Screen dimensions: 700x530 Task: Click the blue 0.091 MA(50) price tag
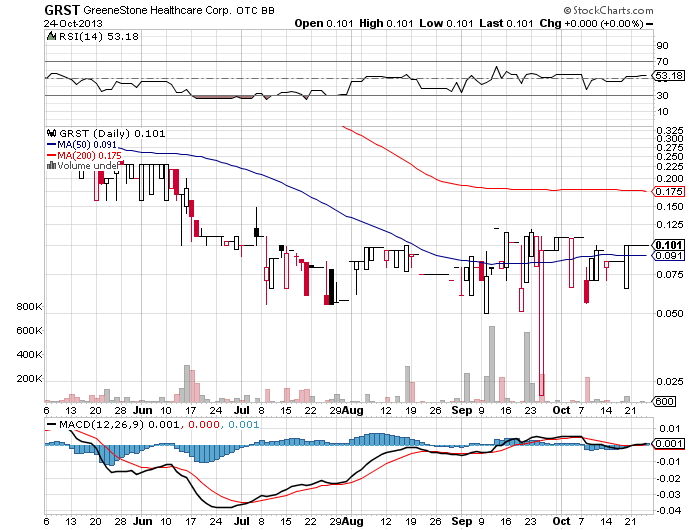pos(668,255)
